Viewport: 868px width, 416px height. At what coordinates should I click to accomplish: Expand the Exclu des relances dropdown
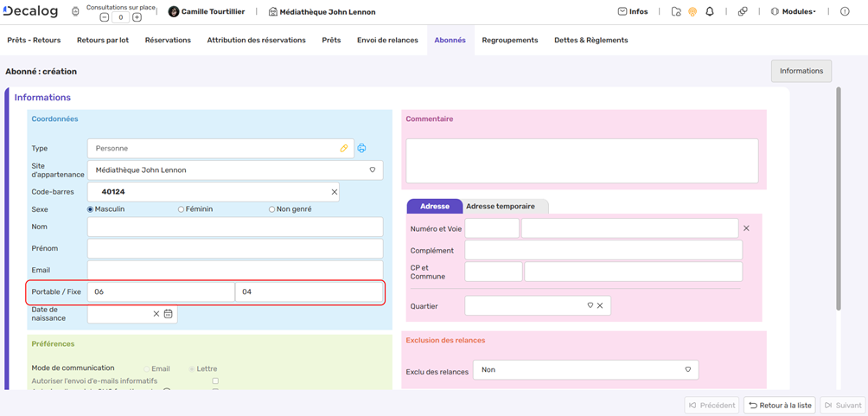tap(688, 370)
